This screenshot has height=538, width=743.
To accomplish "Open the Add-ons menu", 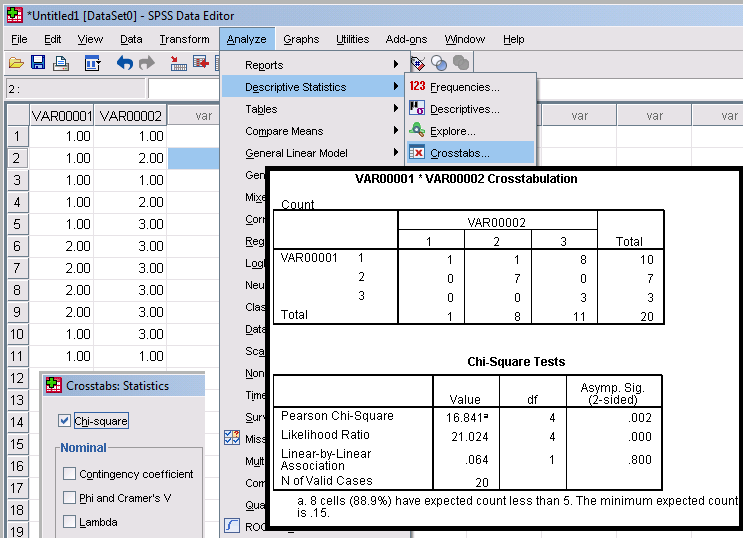I will click(406, 39).
